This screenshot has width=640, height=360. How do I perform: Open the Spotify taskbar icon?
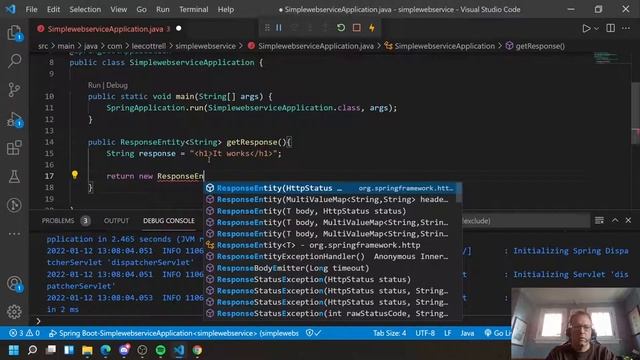tap(160, 350)
